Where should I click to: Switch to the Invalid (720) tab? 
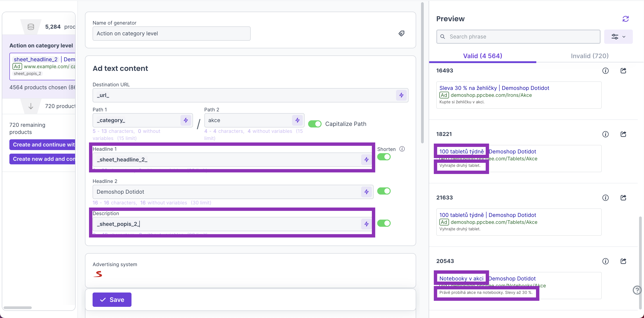click(589, 56)
